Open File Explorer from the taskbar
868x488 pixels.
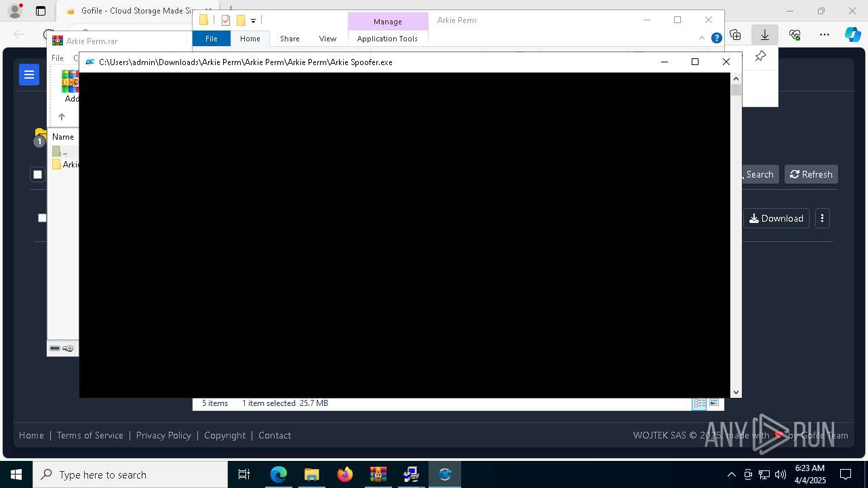(x=311, y=474)
